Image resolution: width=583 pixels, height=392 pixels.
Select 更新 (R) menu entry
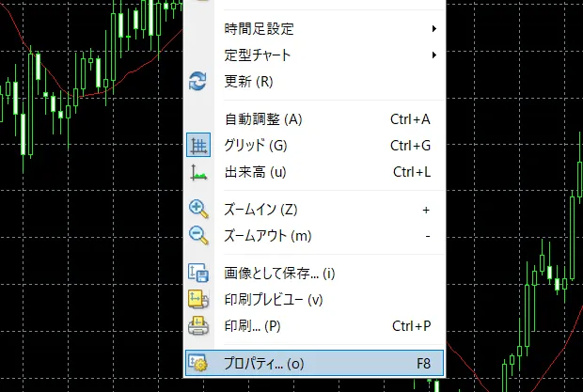(x=315, y=81)
